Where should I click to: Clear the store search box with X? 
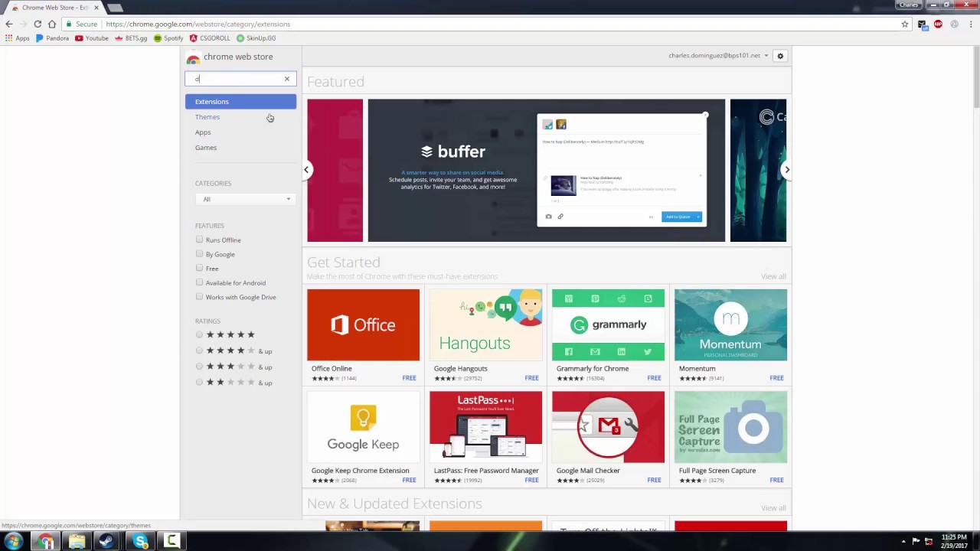pos(287,79)
